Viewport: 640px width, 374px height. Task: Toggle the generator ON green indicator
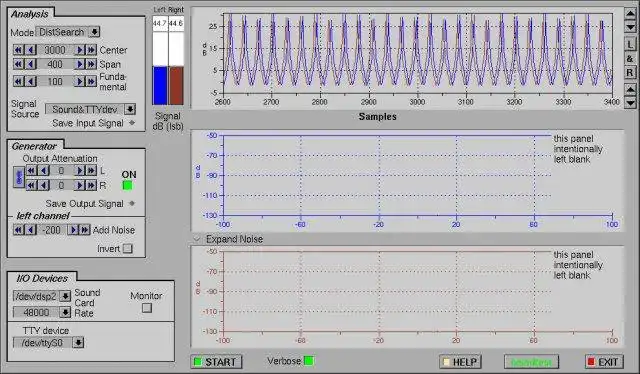127,185
